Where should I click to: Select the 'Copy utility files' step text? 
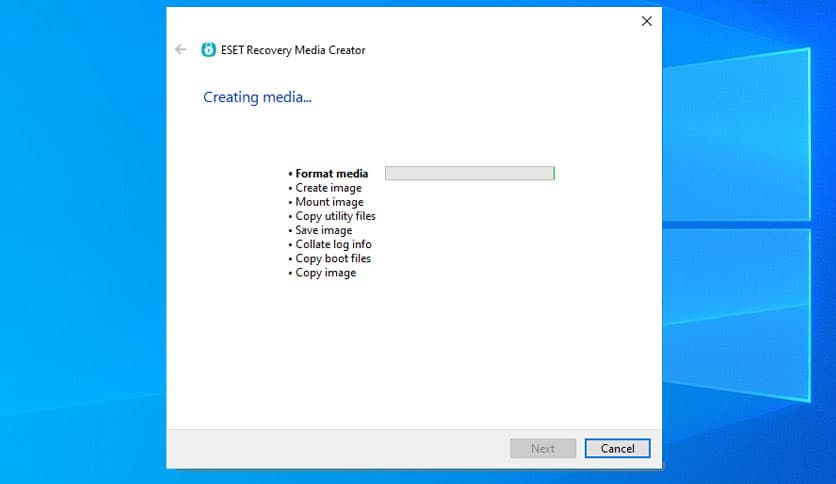point(335,216)
